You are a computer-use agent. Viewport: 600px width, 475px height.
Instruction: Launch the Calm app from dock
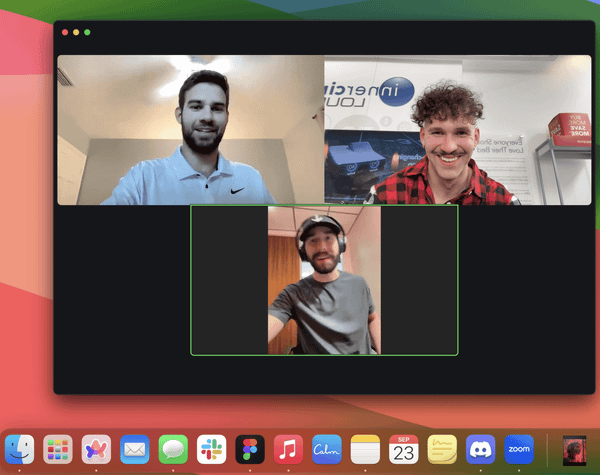(x=327, y=449)
